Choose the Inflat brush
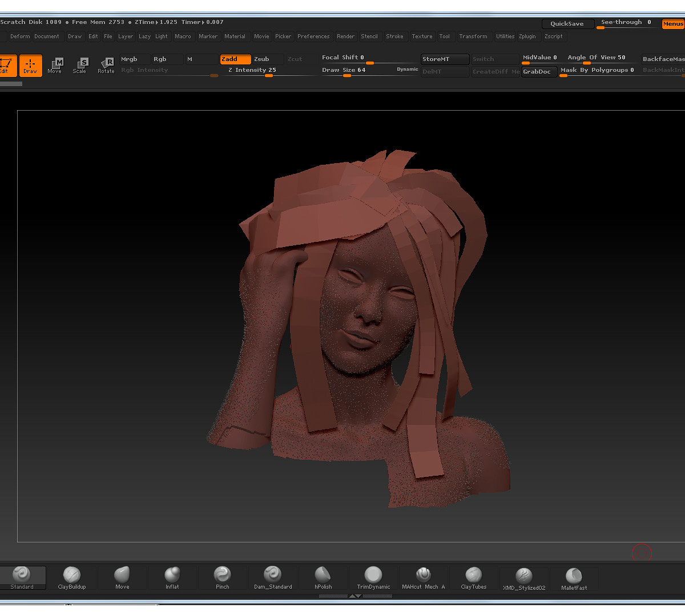 point(172,578)
